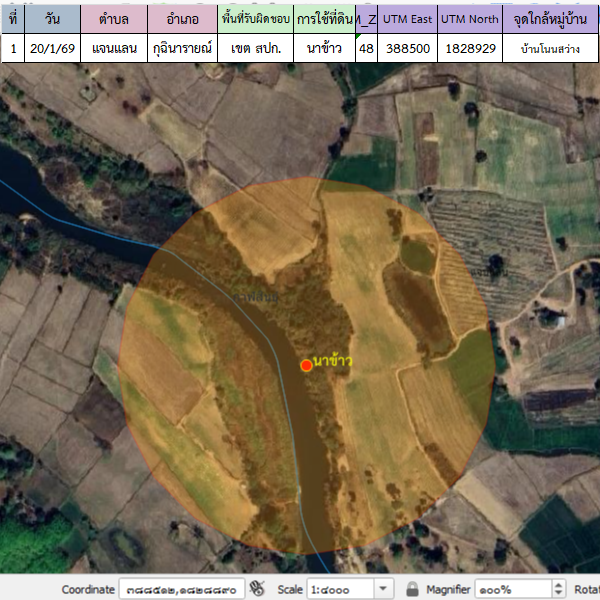Click the cell containing แจนแลน
The height and width of the screenshot is (600, 600).
112,48
